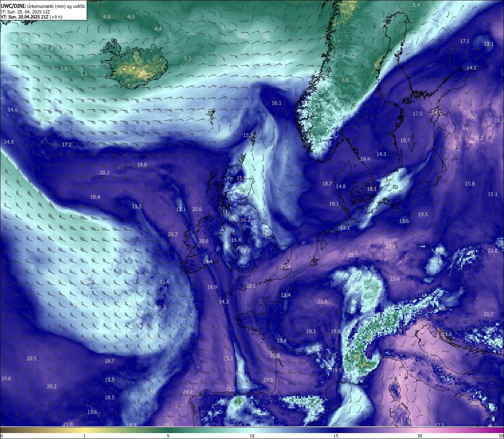Click the map value '18.5'
Image resolution: width=504 pixels, height=439 pixels.
tap(109, 398)
